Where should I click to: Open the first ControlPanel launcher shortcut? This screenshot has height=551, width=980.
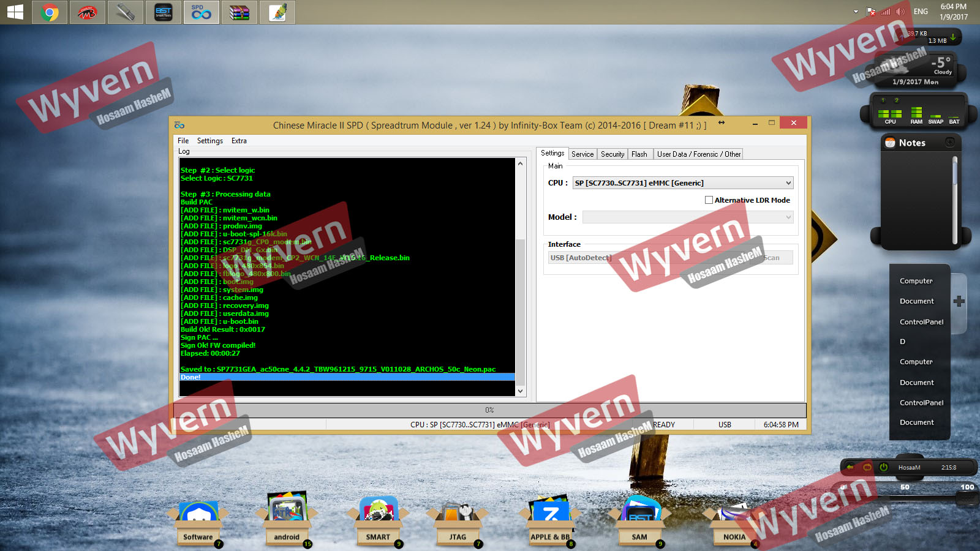click(921, 322)
